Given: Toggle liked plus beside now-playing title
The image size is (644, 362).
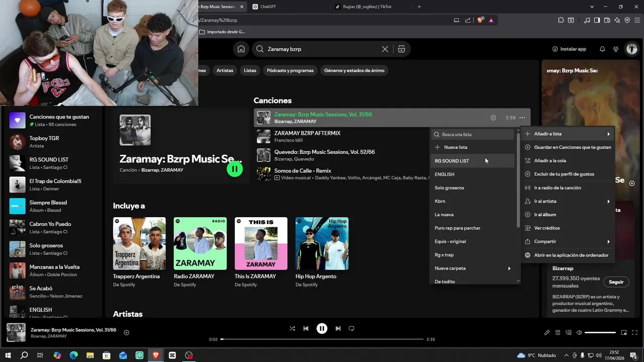Looking at the screenshot, I should 126,332.
